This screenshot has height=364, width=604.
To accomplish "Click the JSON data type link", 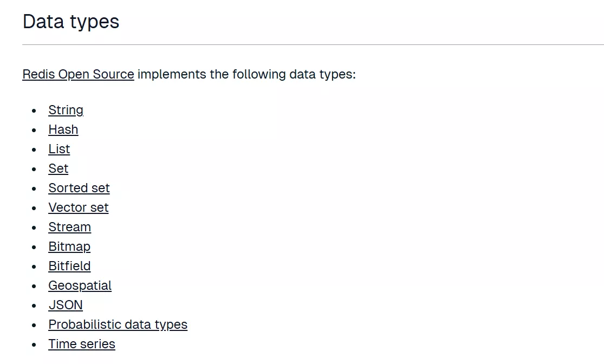I will [x=66, y=305].
